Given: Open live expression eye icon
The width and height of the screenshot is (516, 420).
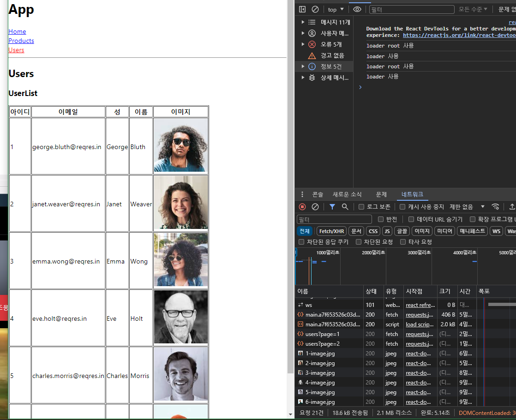Looking at the screenshot, I should coord(357,9).
